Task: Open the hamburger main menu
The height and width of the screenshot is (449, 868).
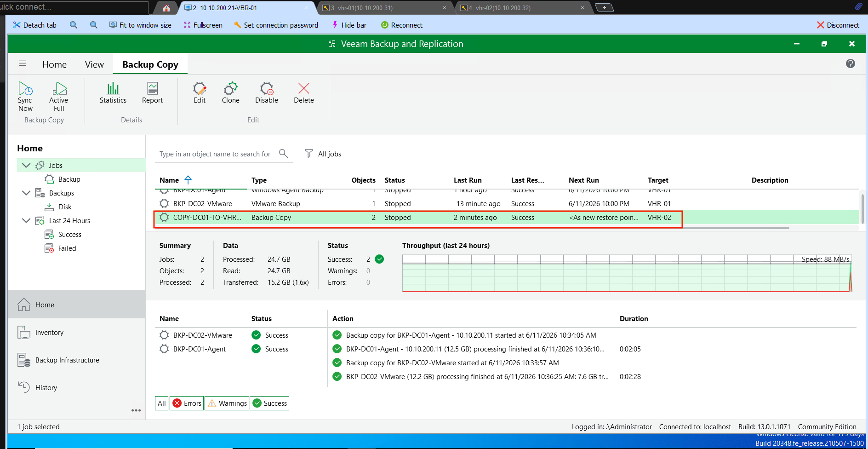Action: tap(23, 63)
